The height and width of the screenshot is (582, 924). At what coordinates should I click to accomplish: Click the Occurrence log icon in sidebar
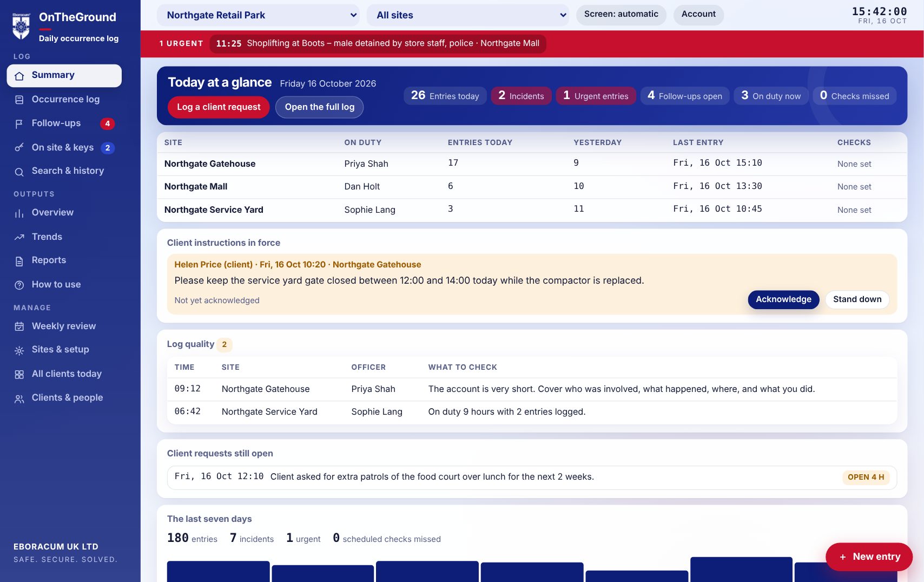[19, 100]
